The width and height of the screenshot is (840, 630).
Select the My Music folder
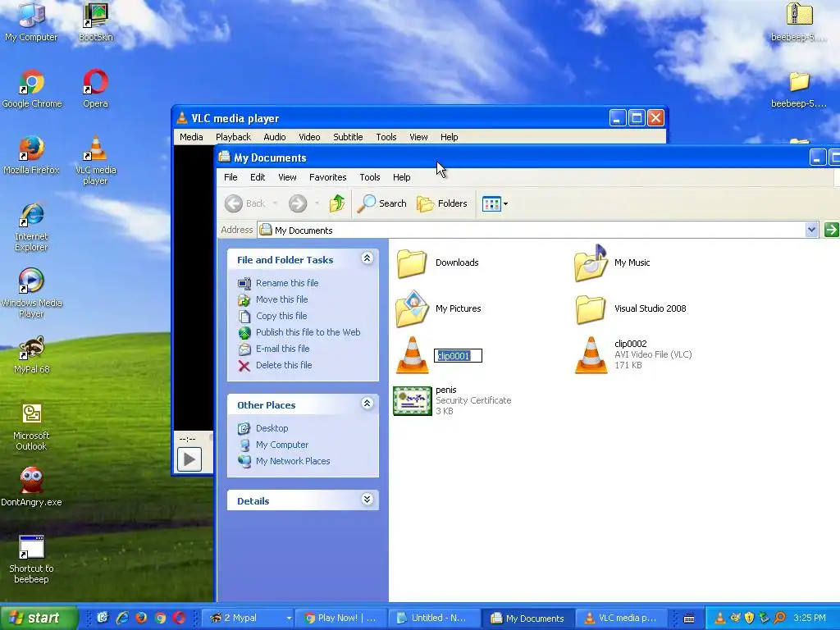(612, 263)
